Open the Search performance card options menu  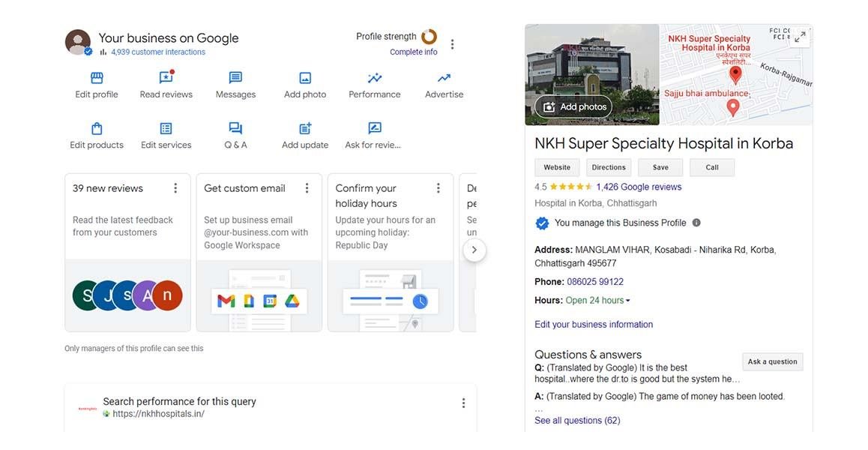point(463,403)
